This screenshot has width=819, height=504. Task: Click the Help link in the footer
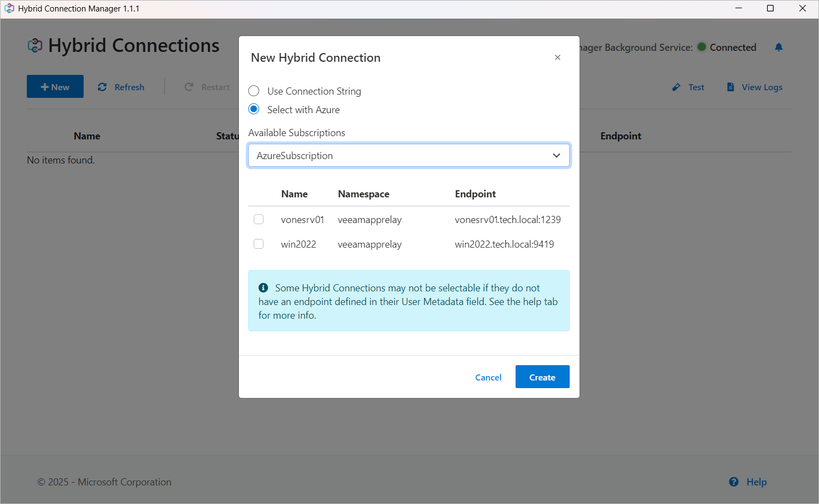click(x=757, y=482)
